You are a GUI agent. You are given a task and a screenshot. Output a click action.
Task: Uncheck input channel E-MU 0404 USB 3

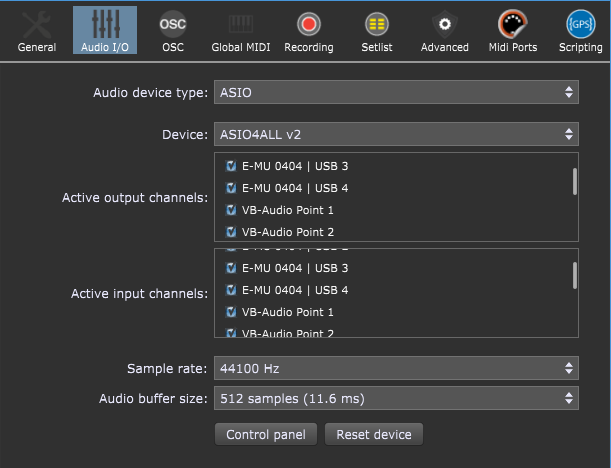point(231,268)
